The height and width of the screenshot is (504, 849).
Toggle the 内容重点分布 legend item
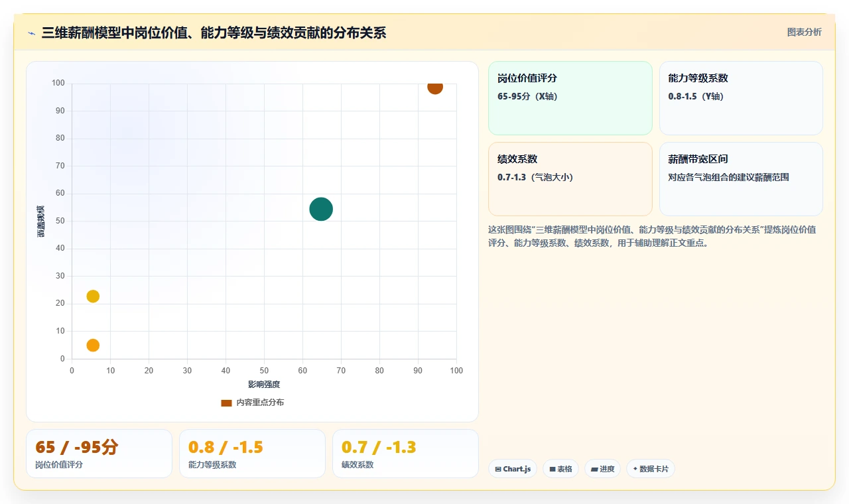point(252,403)
